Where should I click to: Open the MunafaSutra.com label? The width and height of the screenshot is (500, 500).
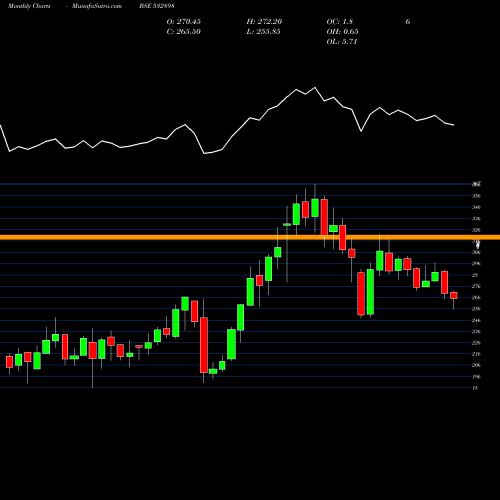(x=97, y=6)
